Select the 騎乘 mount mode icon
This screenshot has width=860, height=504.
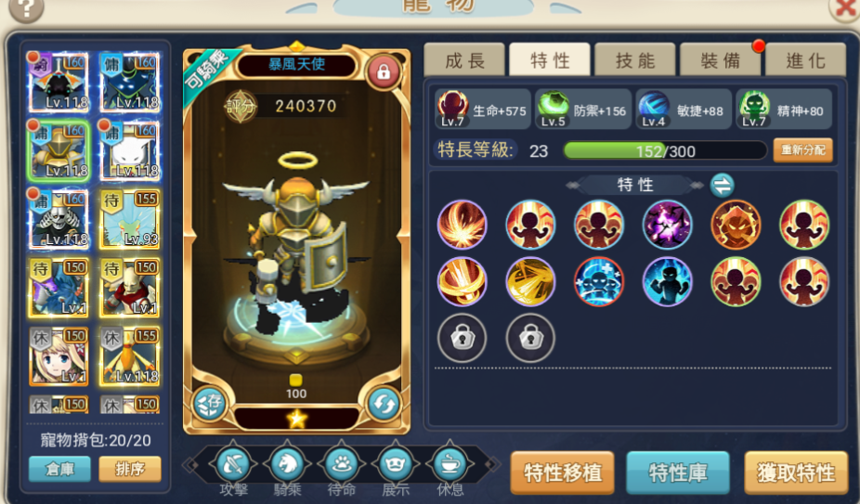[x=287, y=464]
